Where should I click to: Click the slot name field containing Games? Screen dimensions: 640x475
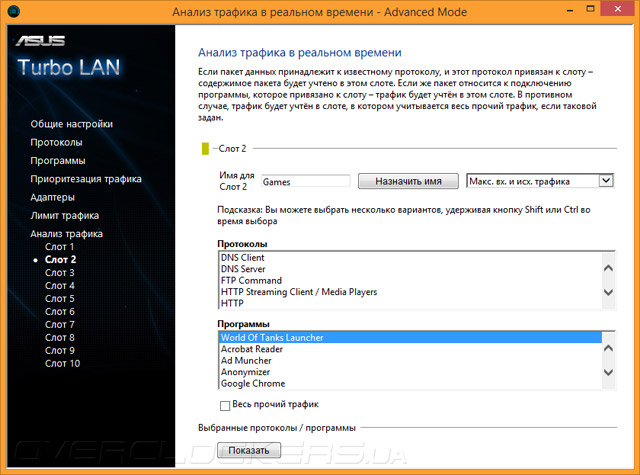point(305,181)
